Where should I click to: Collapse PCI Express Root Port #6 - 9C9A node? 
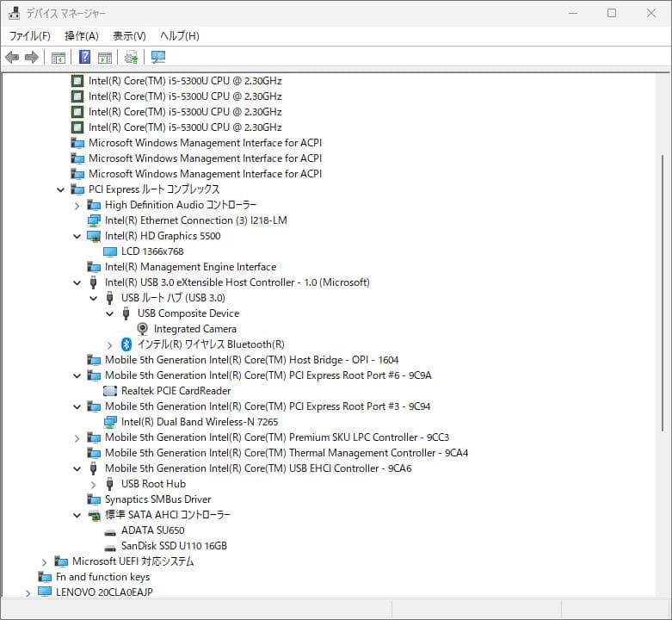coord(77,376)
